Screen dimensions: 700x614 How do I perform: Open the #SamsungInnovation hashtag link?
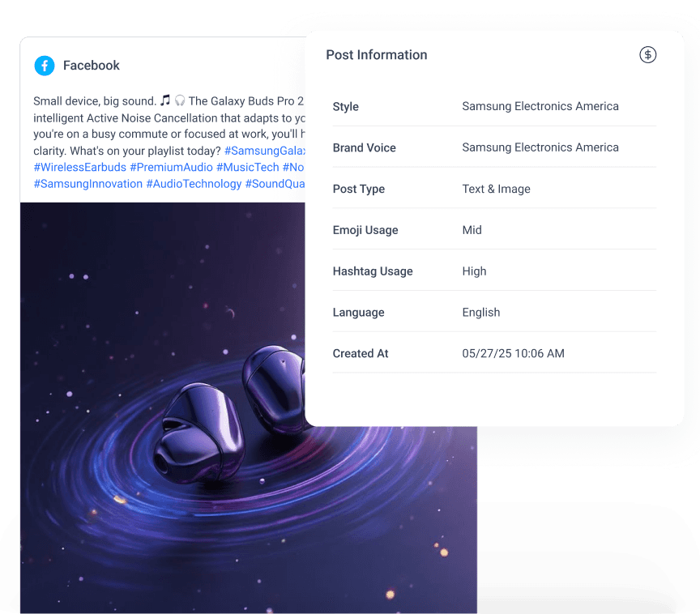88,184
